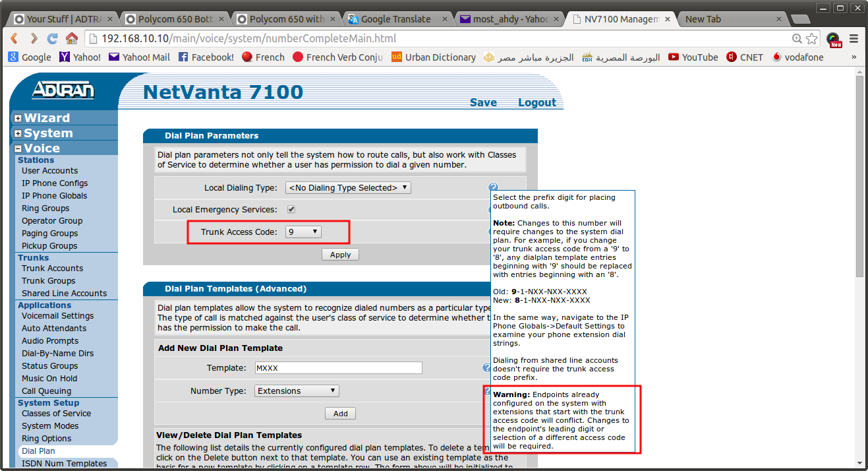Open Shared Line Accounts page
This screenshot has height=471, width=868.
[x=64, y=293]
